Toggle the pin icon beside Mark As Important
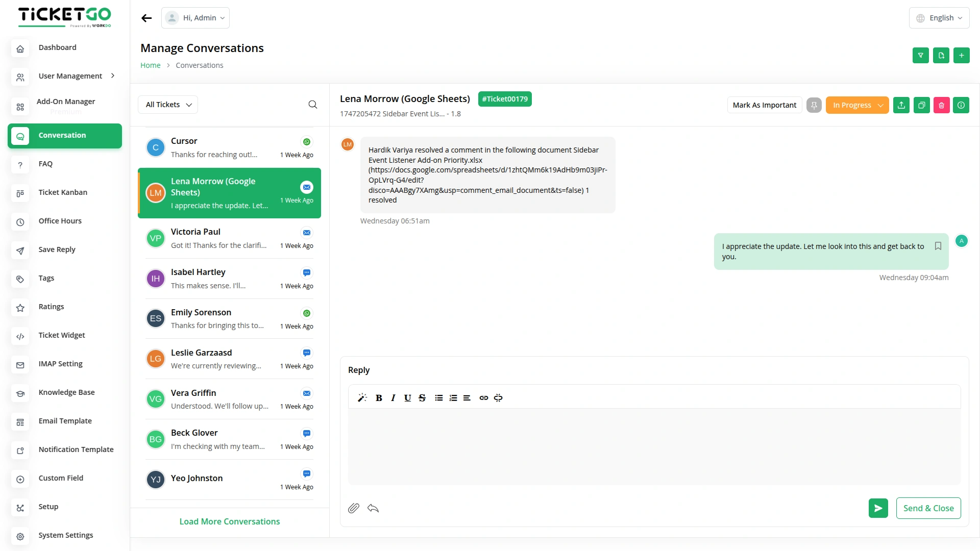This screenshot has height=551, width=980. [x=814, y=105]
